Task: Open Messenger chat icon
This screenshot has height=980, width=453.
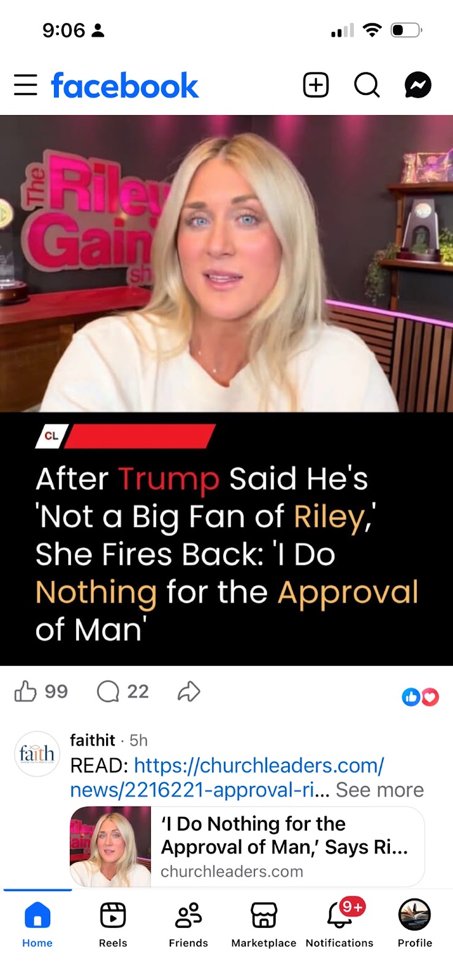Action: pos(418,85)
